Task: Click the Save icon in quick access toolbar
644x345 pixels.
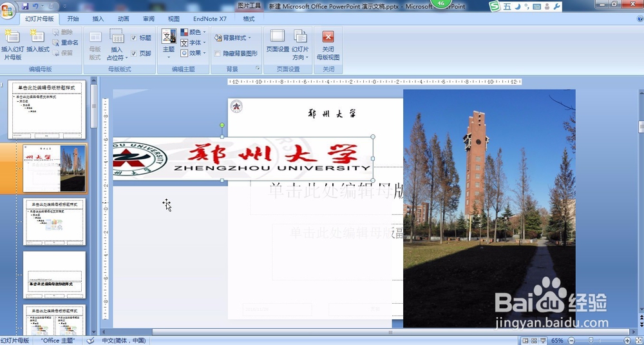Action: point(26,6)
